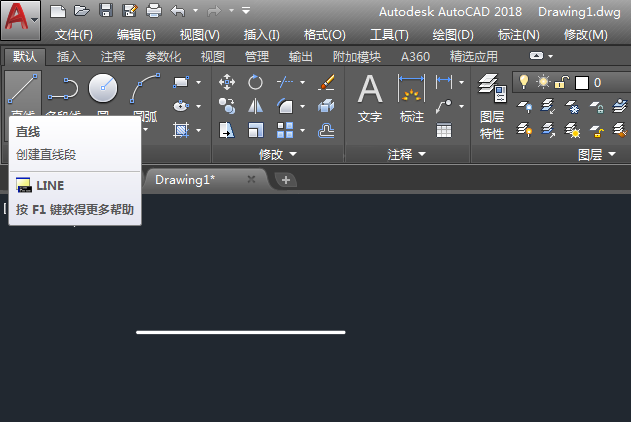Click the Explode tool icon
The height and width of the screenshot is (422, 631).
click(x=326, y=106)
